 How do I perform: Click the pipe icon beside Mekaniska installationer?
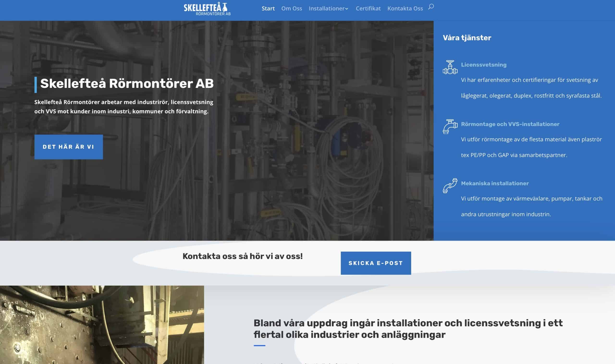point(450,186)
